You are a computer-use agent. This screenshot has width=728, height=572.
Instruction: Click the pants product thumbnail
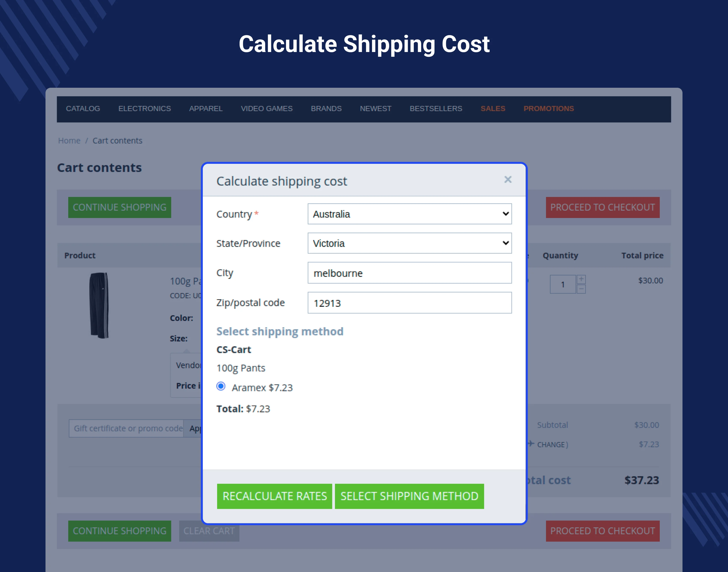[99, 305]
